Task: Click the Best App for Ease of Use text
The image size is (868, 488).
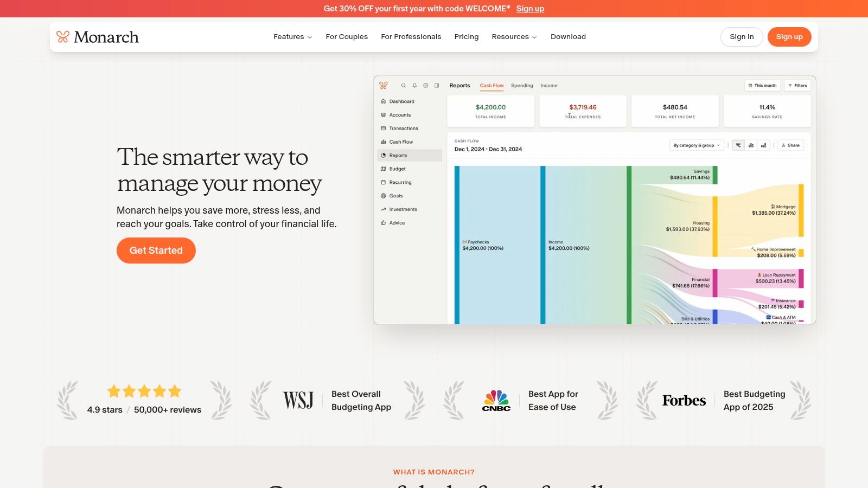Action: pos(553,401)
